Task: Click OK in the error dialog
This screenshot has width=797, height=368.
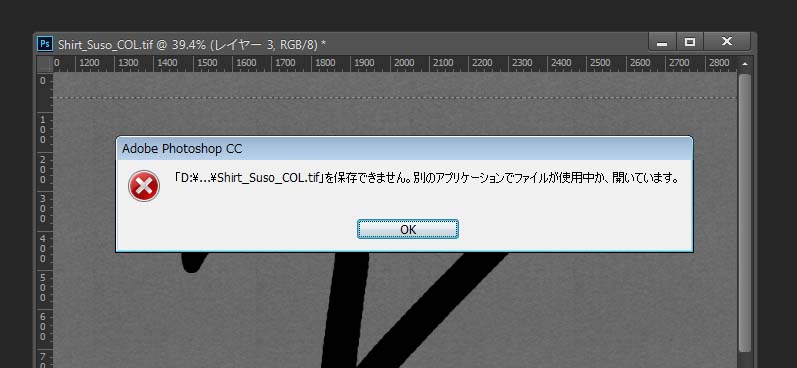Action: pos(408,229)
